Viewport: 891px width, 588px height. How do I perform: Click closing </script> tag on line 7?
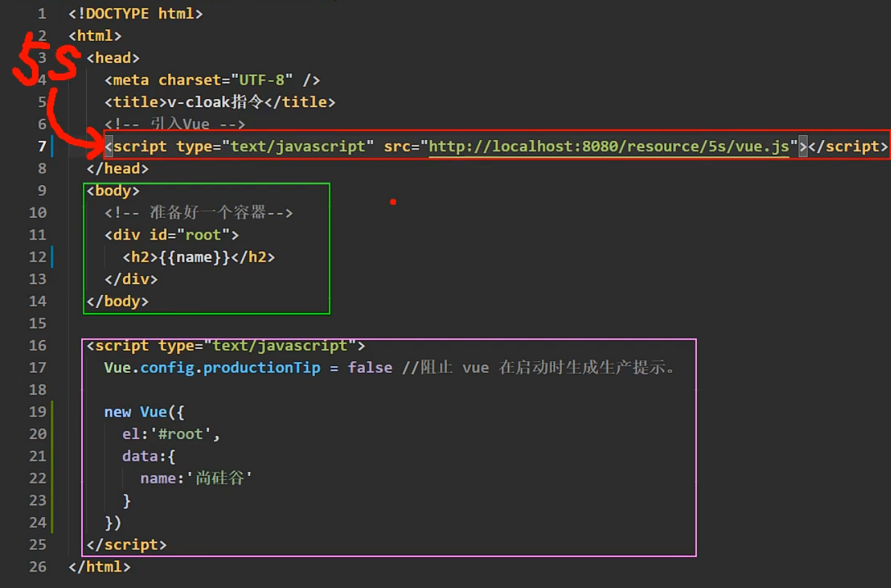(x=848, y=146)
